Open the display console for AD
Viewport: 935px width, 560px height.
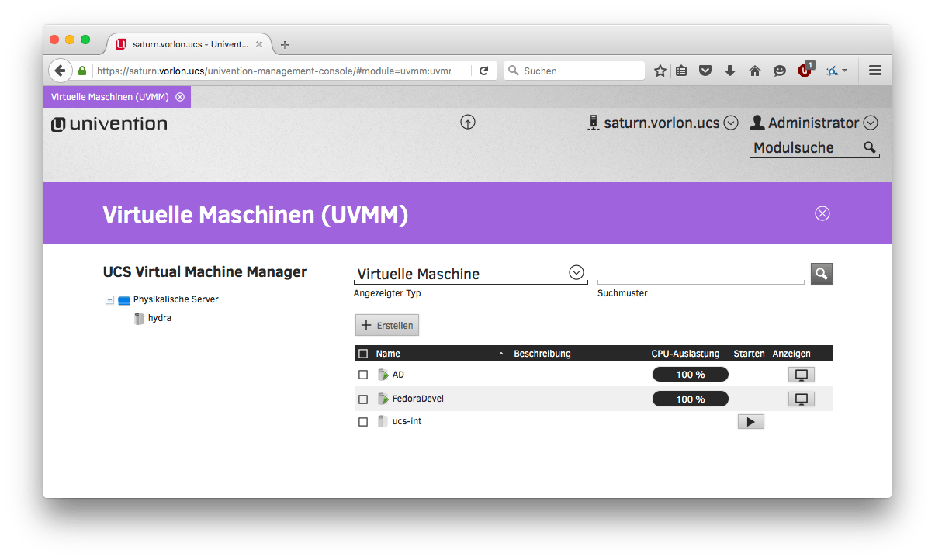[x=801, y=375]
